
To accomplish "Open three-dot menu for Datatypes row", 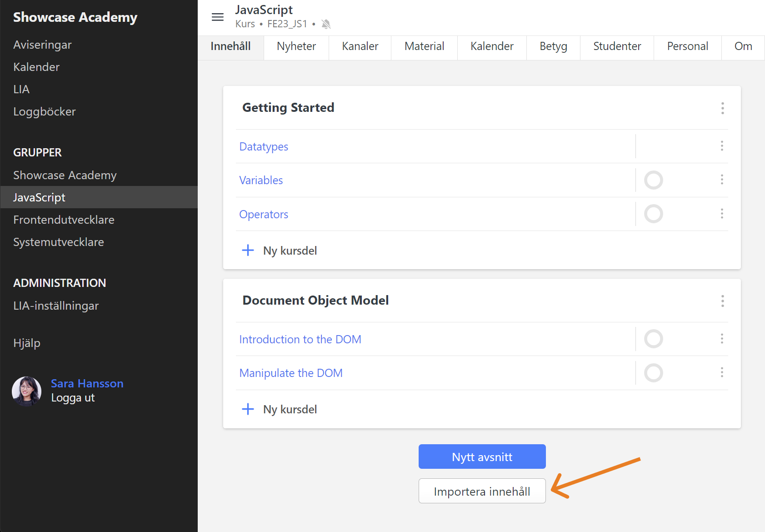I will (x=722, y=146).
